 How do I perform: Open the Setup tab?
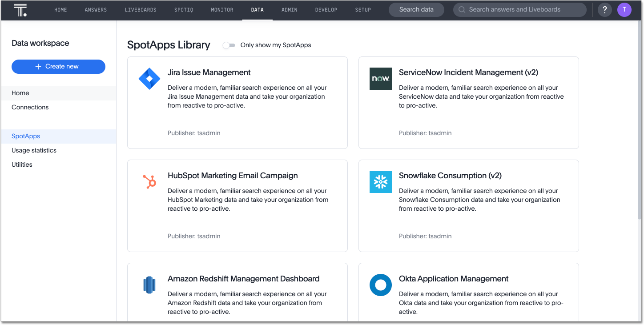click(x=363, y=10)
